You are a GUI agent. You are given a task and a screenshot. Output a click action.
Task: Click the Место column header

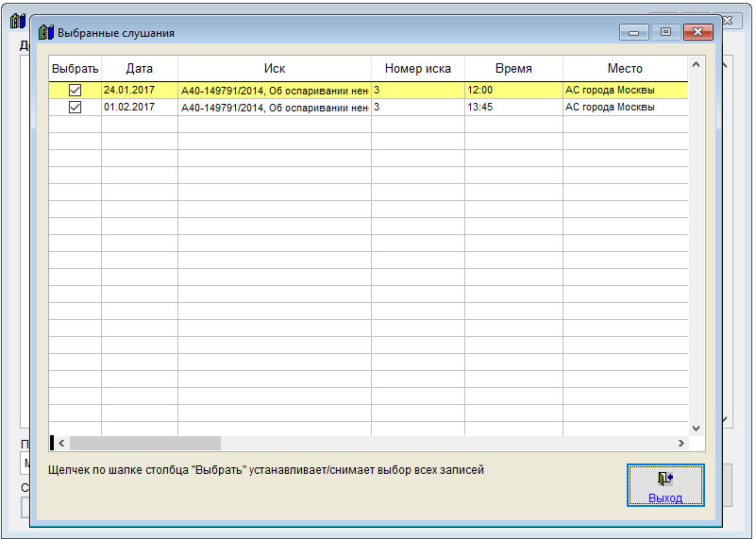coord(625,69)
